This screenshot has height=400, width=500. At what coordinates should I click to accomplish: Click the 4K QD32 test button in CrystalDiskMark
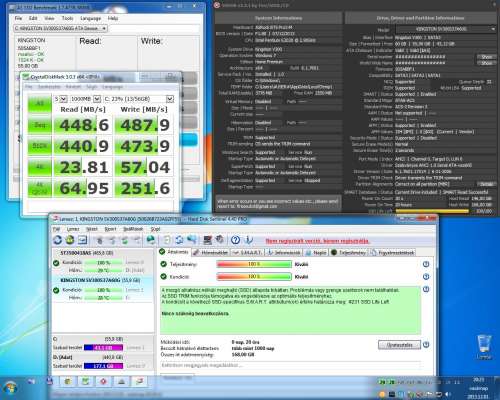[40, 188]
